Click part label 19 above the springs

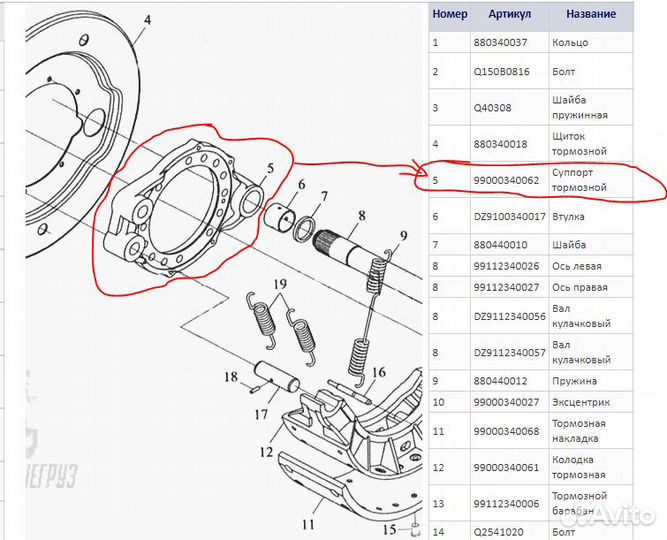click(280, 283)
